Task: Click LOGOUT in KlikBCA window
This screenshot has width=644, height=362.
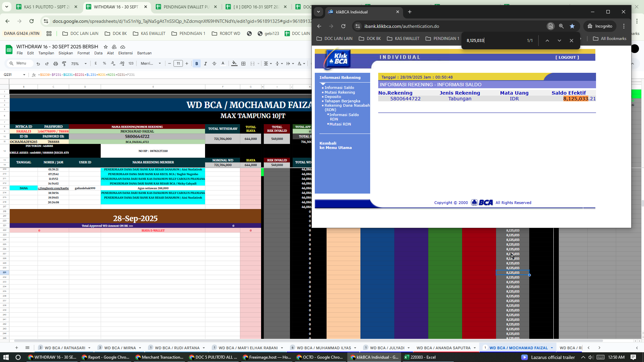Action: [567, 57]
